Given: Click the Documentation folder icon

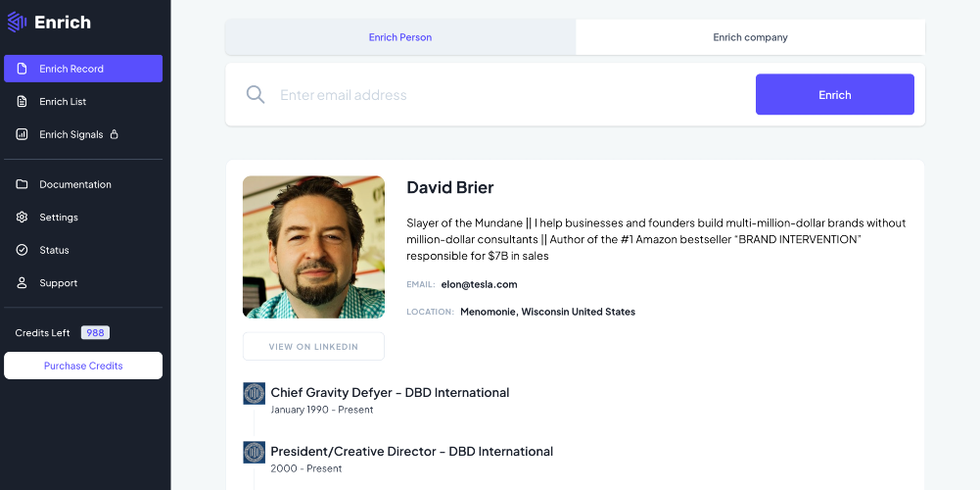Looking at the screenshot, I should tap(22, 184).
